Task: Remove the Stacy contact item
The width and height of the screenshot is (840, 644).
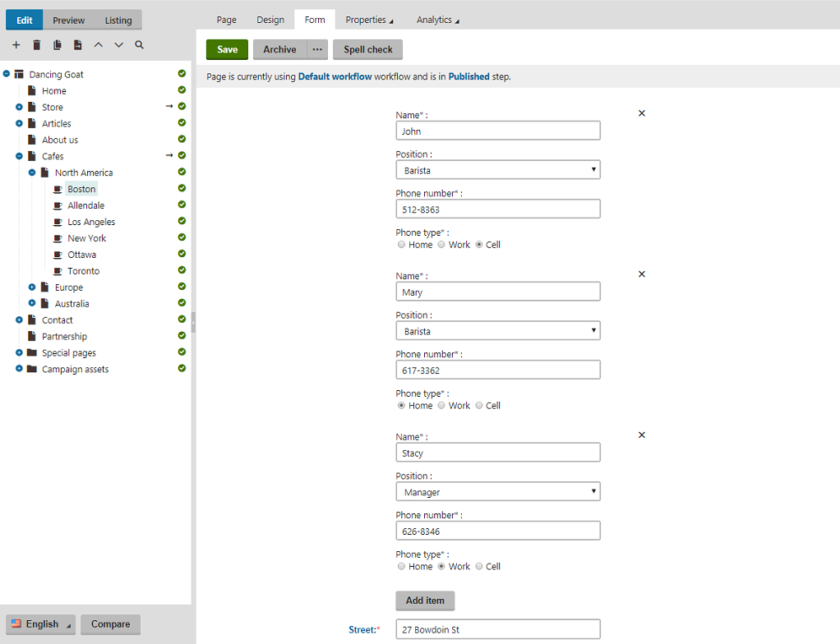Action: [x=642, y=435]
